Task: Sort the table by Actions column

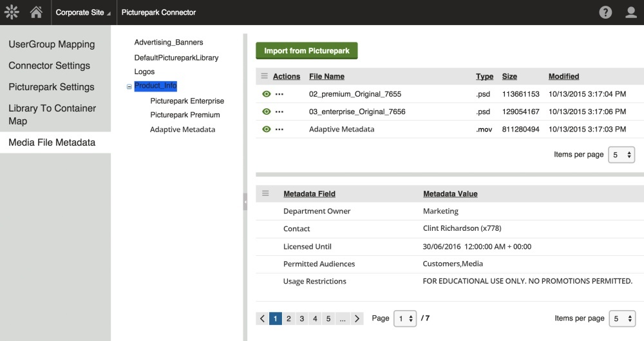Action: 287,77
